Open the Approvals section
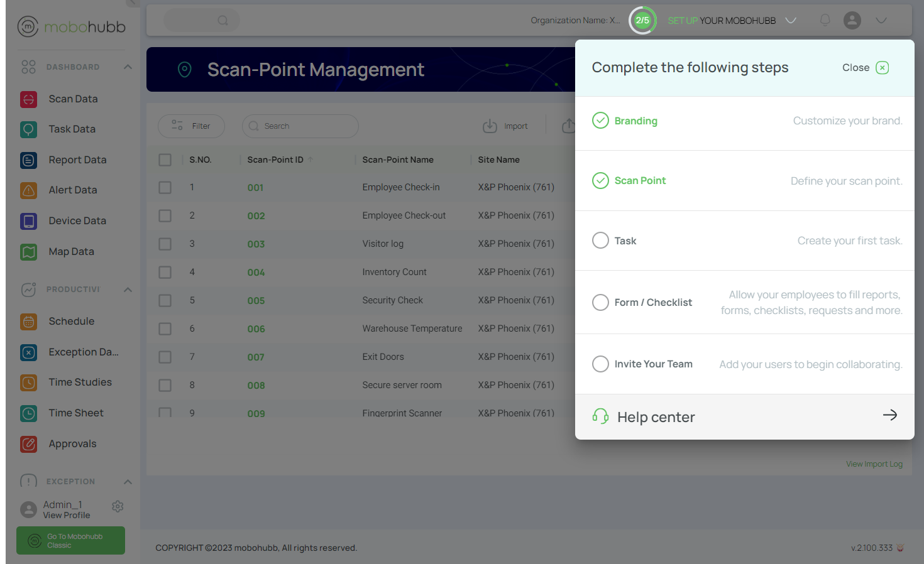Screen dimensions: 924x564 coord(72,443)
